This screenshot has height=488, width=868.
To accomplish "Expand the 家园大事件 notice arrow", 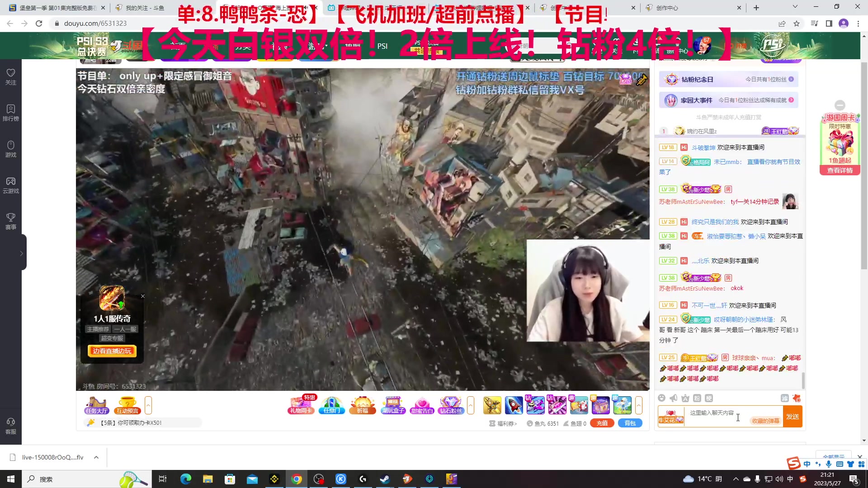I will point(791,100).
